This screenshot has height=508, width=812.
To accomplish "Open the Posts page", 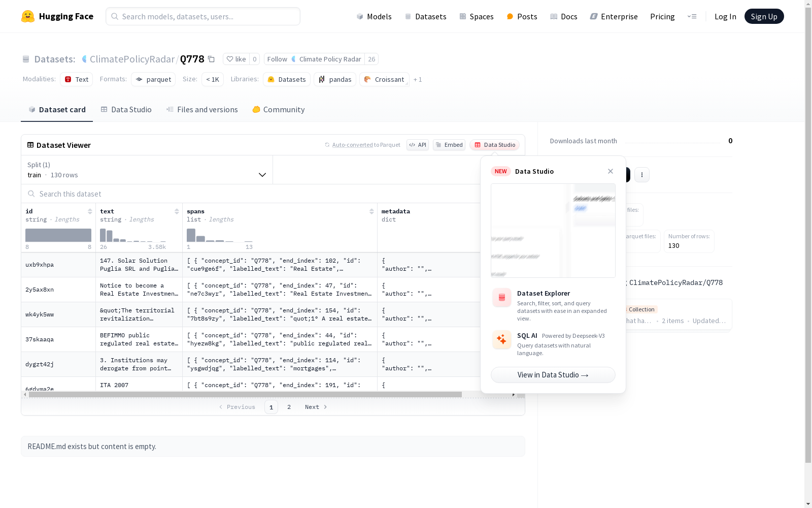I will click(x=522, y=16).
